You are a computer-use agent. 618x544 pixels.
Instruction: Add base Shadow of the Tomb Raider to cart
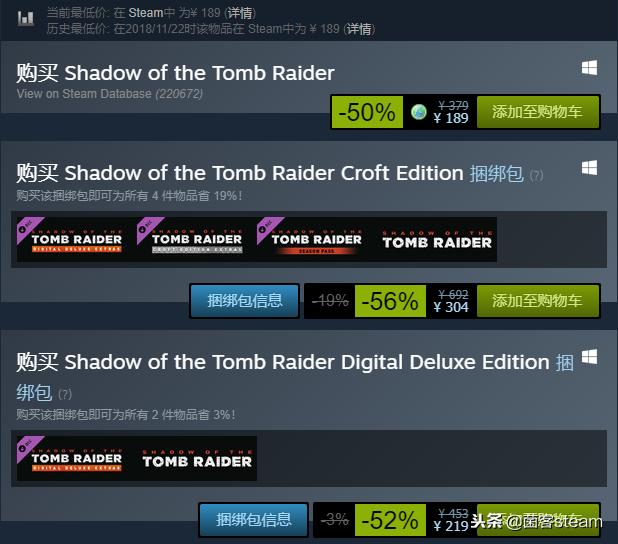[x=538, y=112]
